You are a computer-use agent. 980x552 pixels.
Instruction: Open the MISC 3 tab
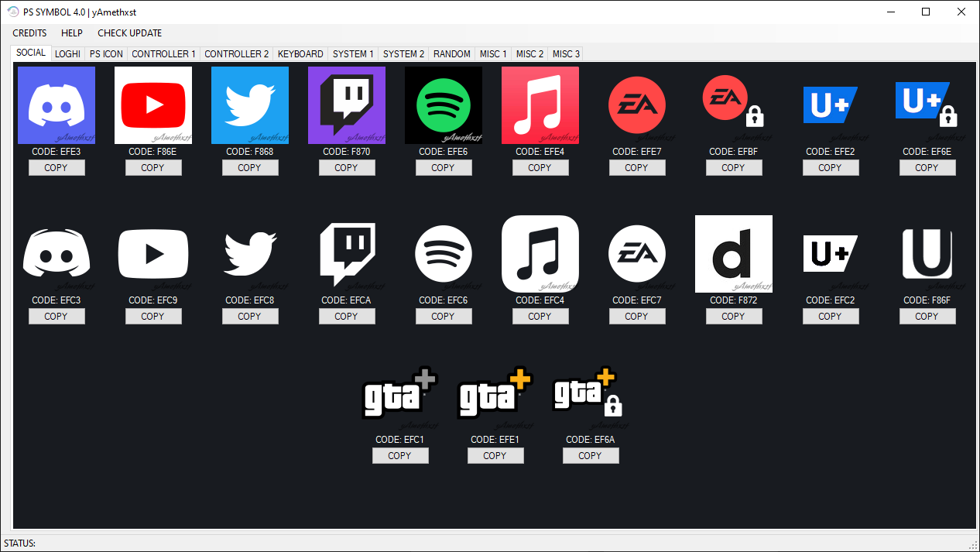tap(566, 54)
